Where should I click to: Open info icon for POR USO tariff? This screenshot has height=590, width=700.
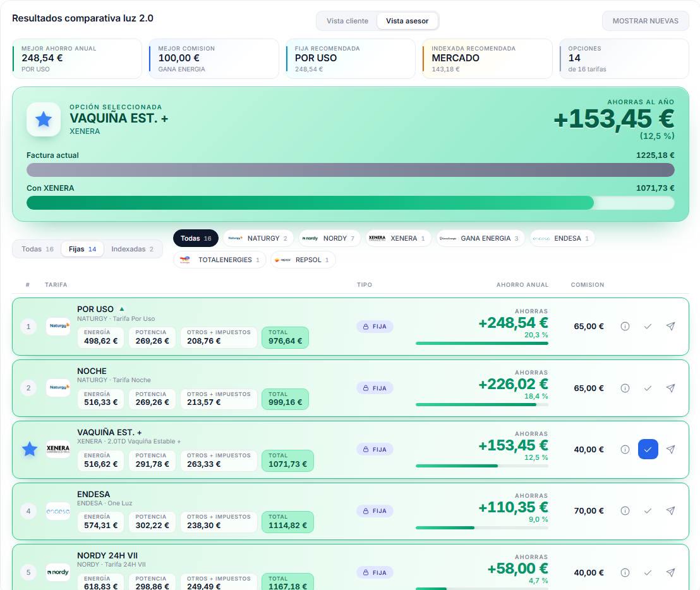(x=625, y=326)
